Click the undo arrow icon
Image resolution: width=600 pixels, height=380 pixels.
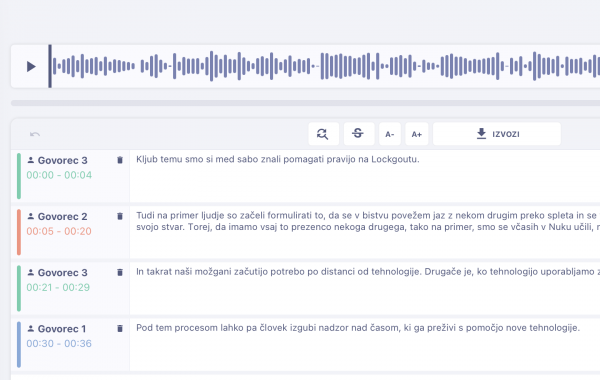coord(35,134)
